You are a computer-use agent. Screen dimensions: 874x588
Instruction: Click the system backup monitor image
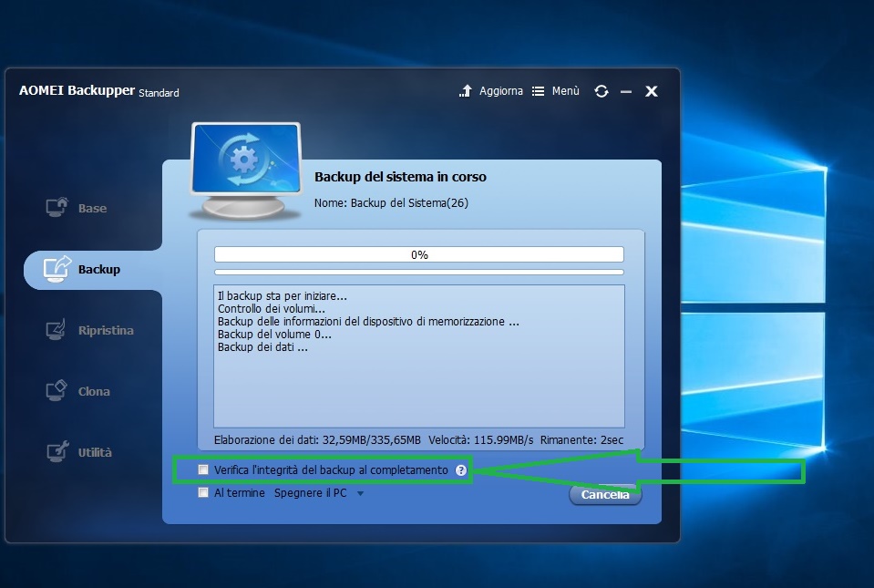click(x=245, y=170)
